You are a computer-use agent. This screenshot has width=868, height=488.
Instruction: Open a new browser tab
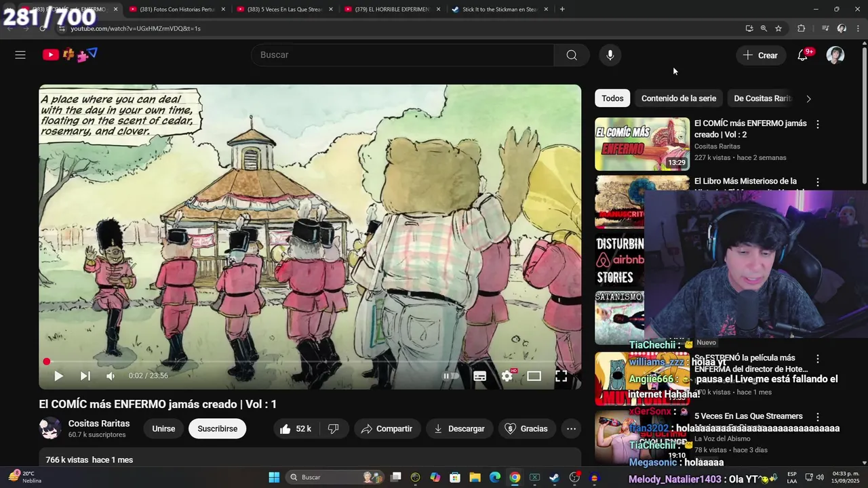tap(562, 9)
